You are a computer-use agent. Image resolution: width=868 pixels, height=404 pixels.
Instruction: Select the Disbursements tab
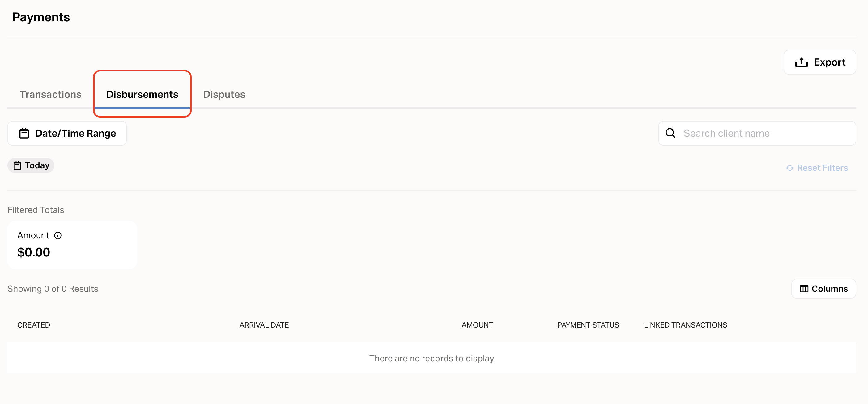[x=142, y=94]
